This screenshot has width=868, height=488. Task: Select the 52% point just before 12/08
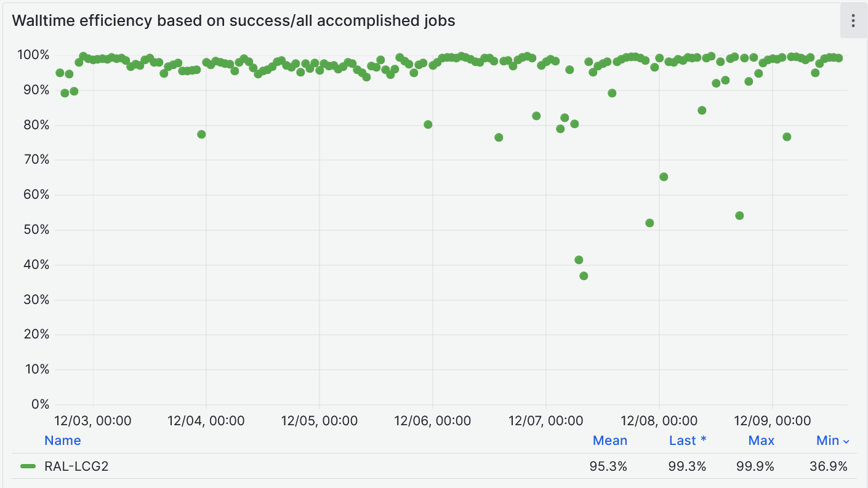[x=649, y=223]
